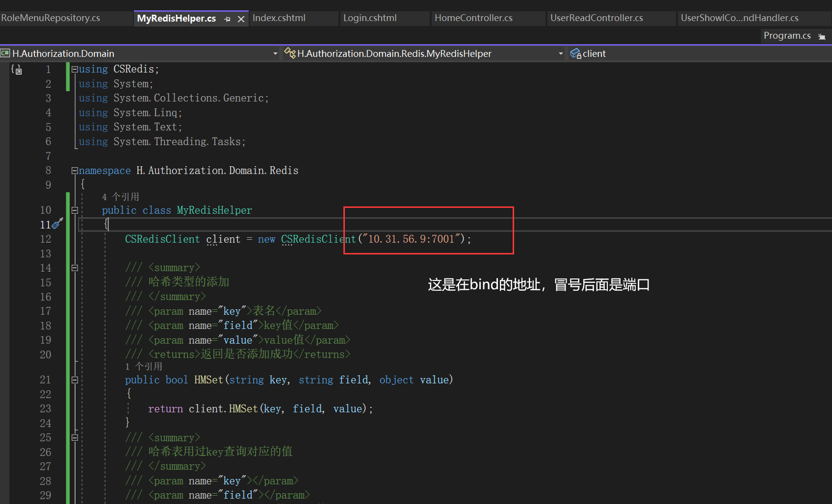Collapse the namespace block on line 8
This screenshot has height=504, width=832.
[75, 171]
